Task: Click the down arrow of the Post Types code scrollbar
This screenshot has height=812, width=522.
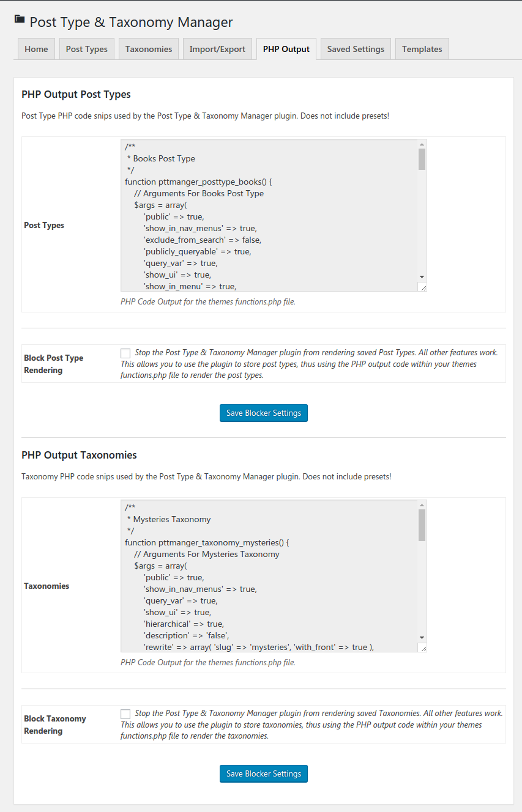Action: click(422, 276)
